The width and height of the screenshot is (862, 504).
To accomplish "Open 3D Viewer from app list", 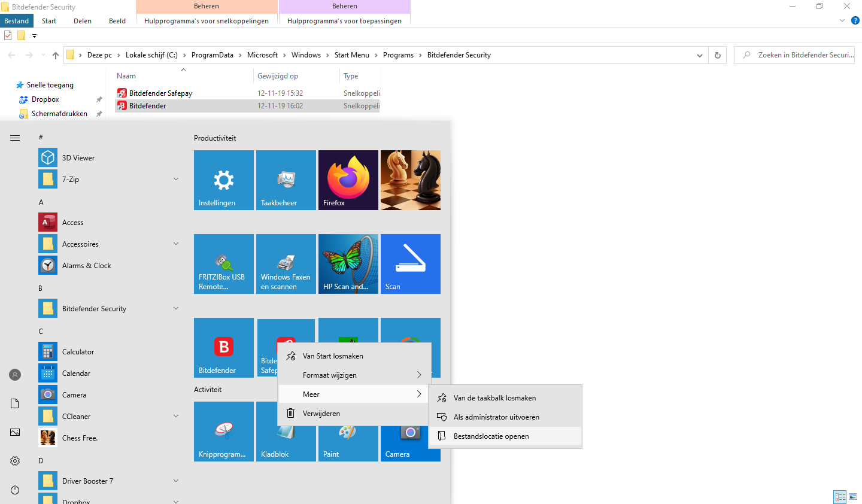I will click(x=78, y=158).
